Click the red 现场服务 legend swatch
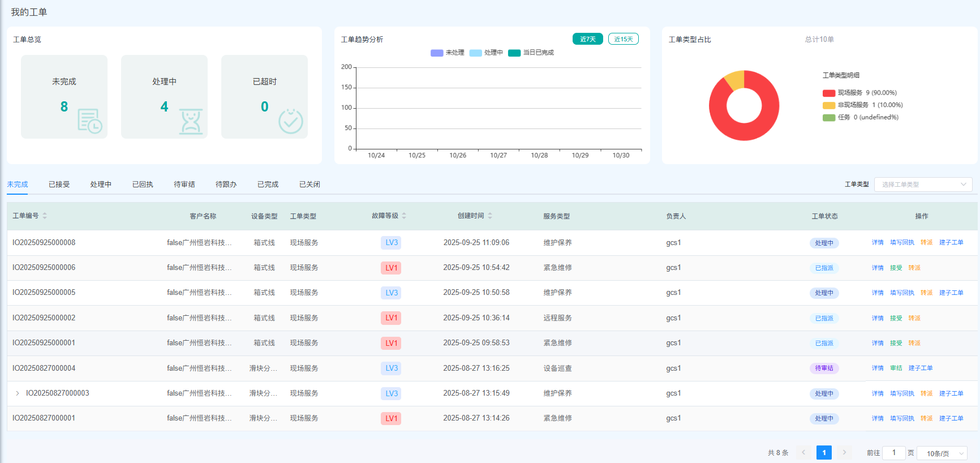980x463 pixels. coord(828,93)
